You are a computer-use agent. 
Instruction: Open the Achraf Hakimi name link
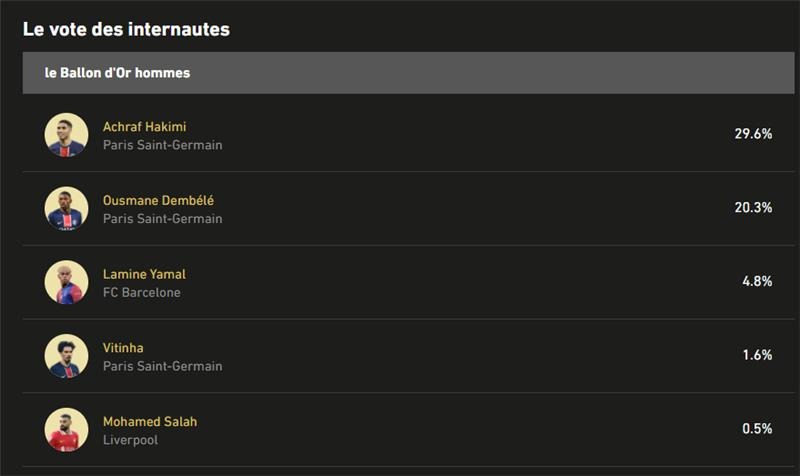[144, 127]
